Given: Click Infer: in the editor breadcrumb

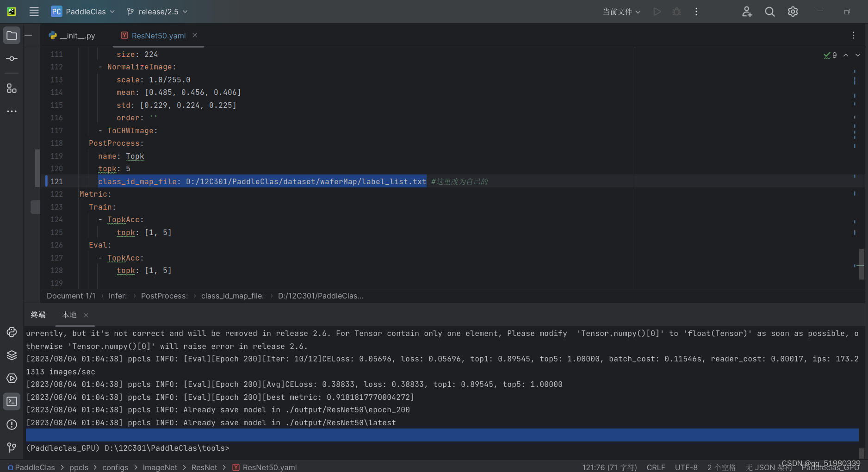Looking at the screenshot, I should point(118,296).
